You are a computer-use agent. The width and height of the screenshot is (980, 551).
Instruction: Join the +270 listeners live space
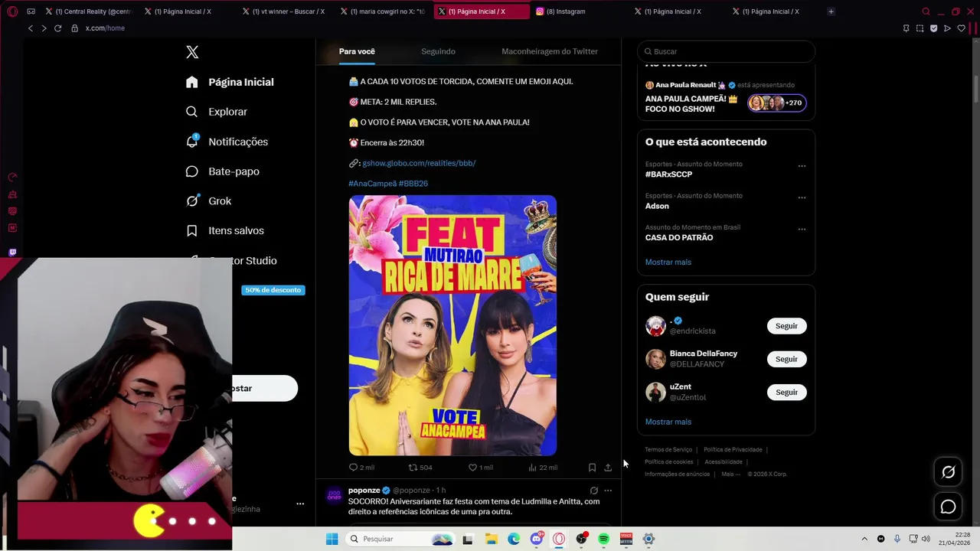coord(777,103)
